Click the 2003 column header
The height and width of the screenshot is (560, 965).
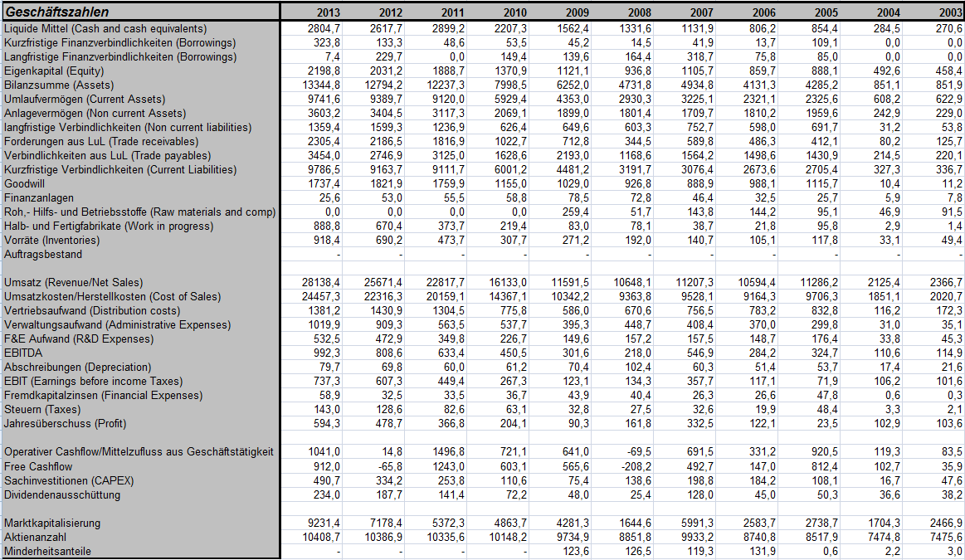[951, 12]
